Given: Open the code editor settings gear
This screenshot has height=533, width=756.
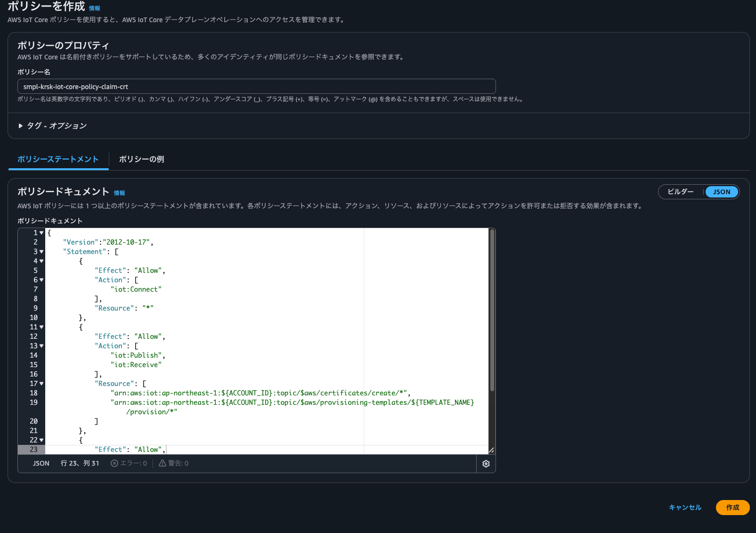Looking at the screenshot, I should 486,464.
